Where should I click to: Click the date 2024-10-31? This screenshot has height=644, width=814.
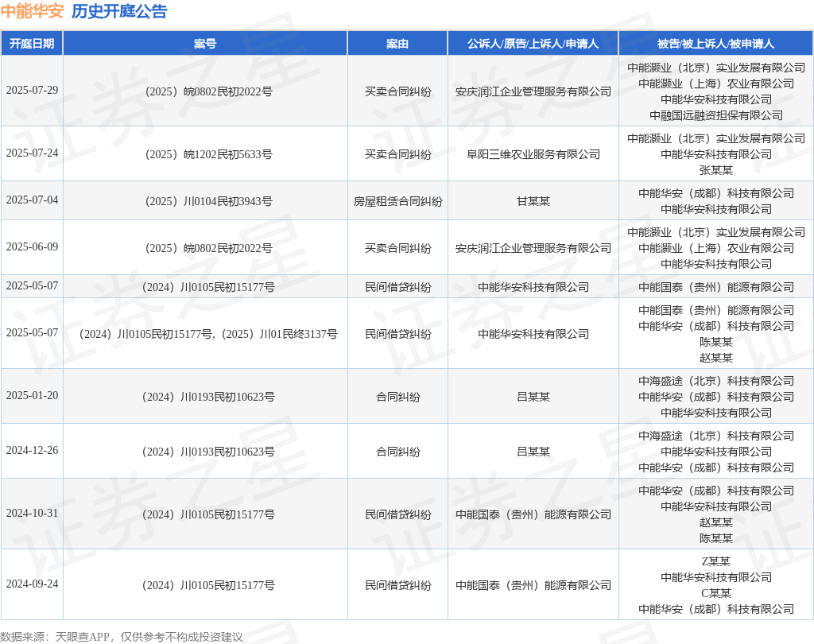pos(32,513)
